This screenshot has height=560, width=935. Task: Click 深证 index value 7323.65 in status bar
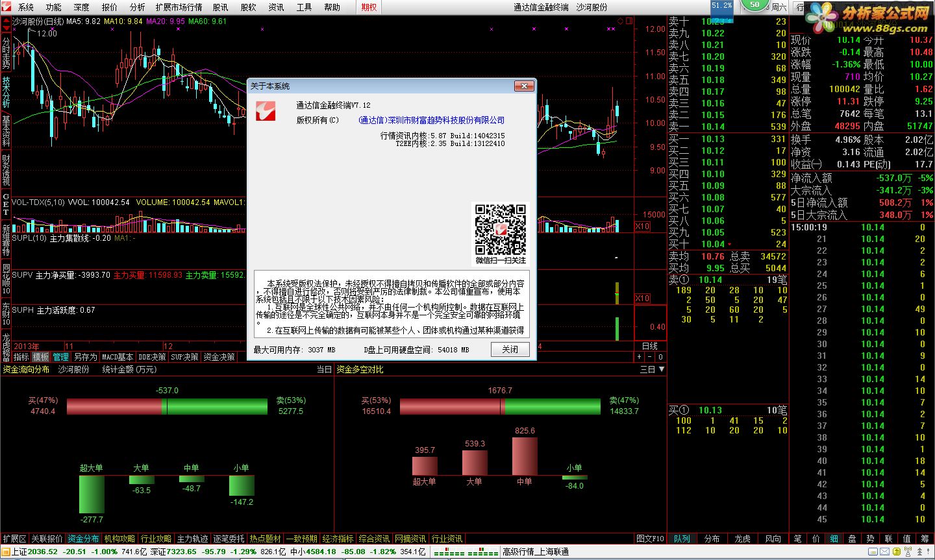point(181,552)
